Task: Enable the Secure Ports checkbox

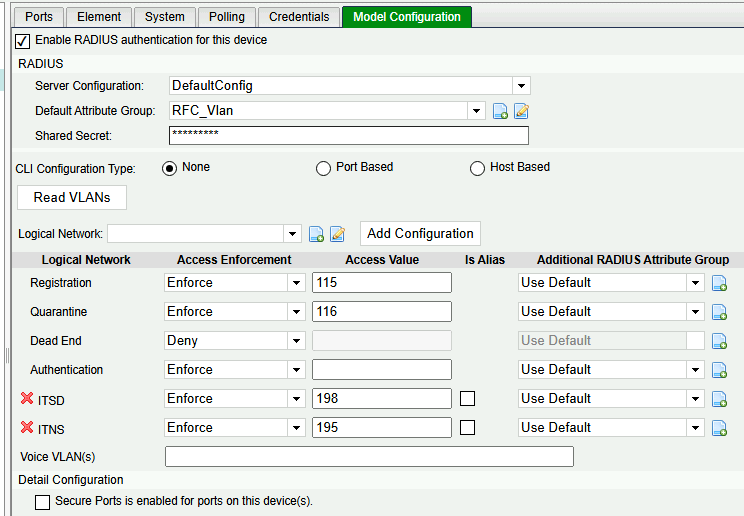Action: (42, 502)
